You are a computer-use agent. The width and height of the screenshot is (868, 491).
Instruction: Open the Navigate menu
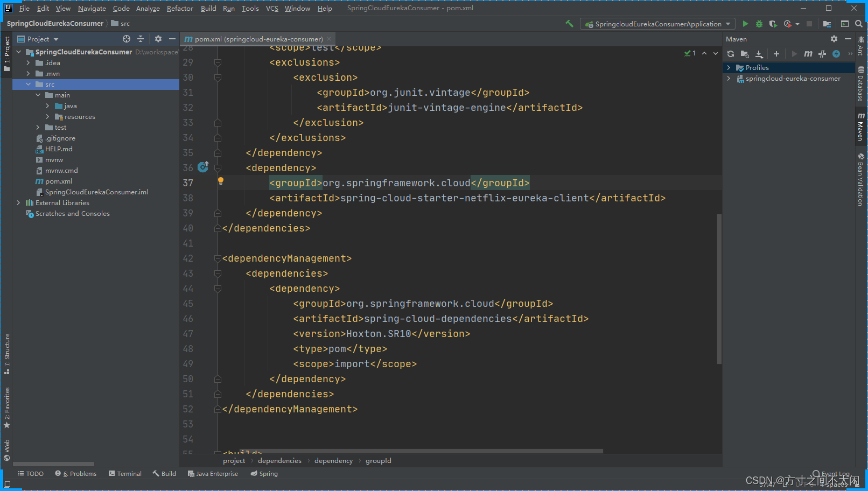point(92,8)
